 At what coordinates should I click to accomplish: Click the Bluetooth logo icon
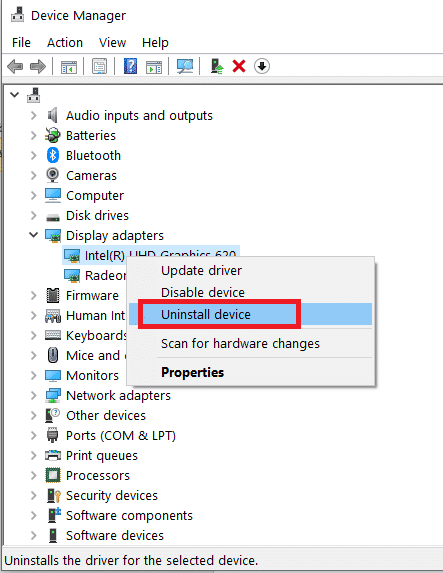point(53,155)
